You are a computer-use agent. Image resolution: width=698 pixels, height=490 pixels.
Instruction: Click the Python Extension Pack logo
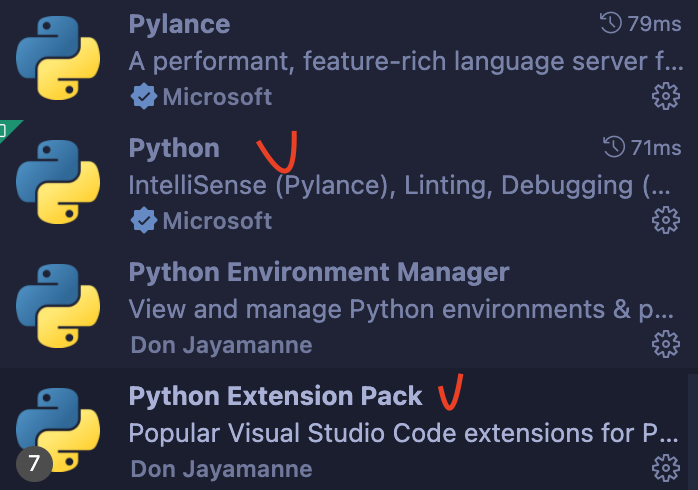pos(58,430)
